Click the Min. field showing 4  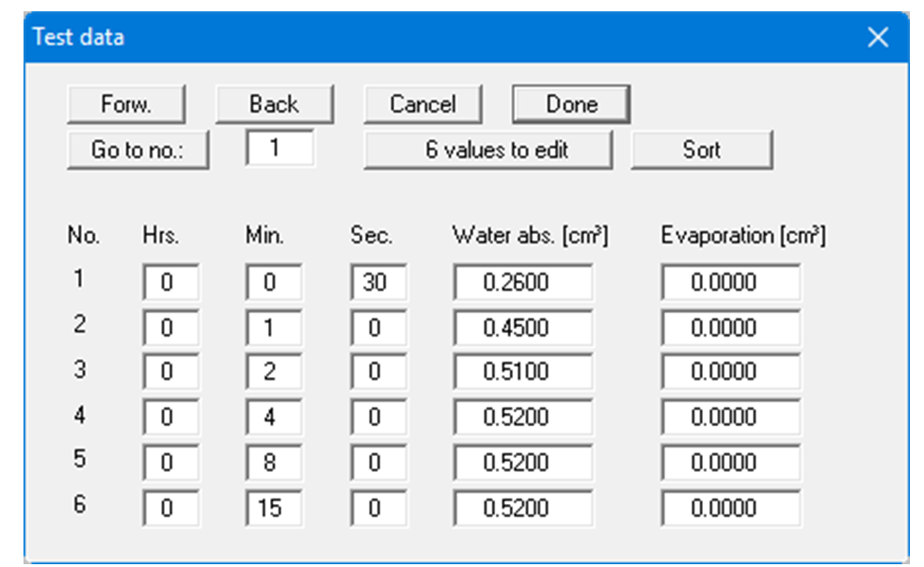[x=273, y=417]
